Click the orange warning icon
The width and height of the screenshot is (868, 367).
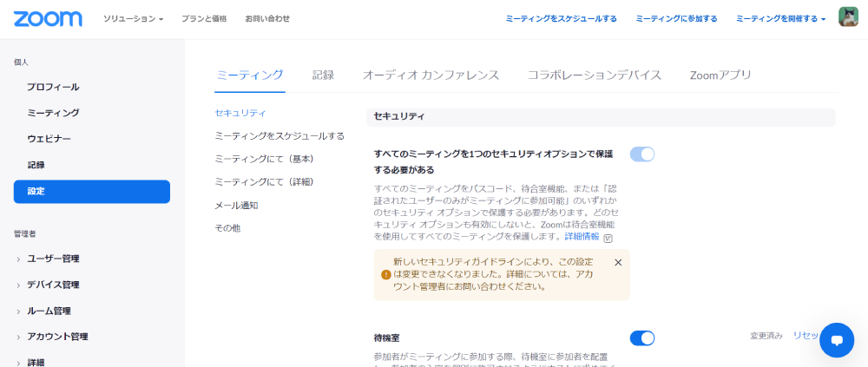(386, 274)
